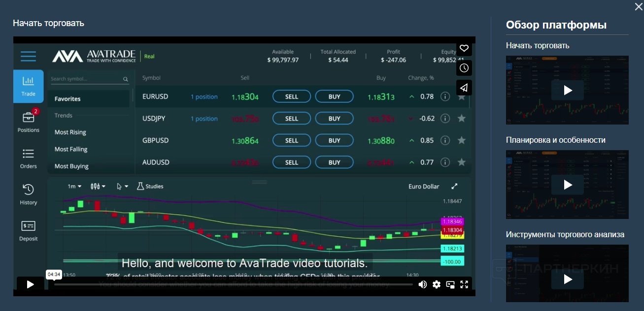
Task: Toggle favorite star for EURUSD
Action: (x=462, y=96)
